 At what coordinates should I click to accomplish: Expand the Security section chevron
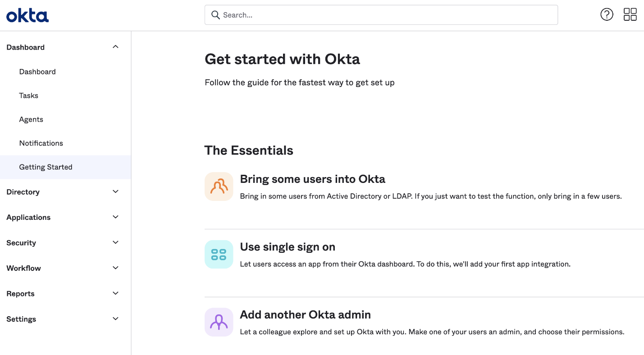tap(116, 242)
